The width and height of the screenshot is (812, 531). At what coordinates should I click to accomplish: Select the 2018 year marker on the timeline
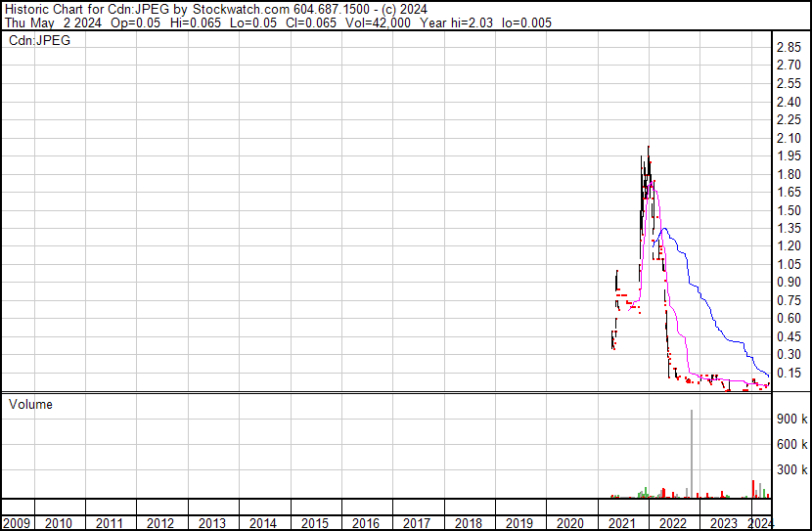468,523
